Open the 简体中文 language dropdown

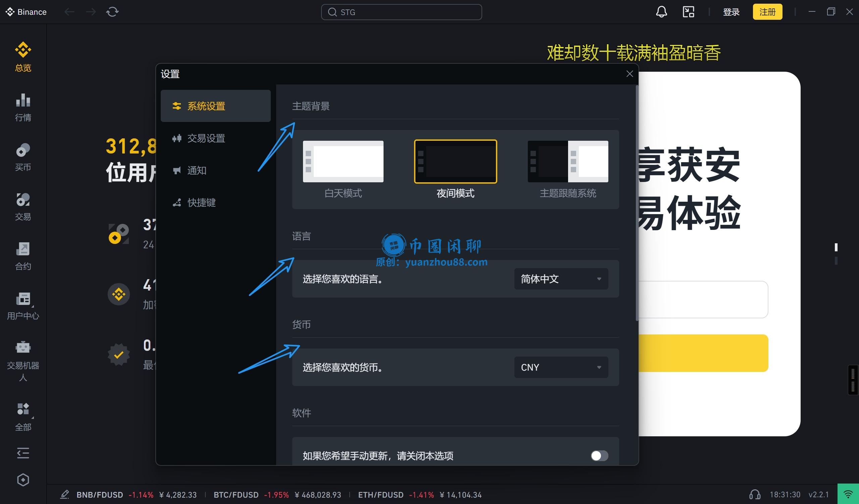pyautogui.click(x=561, y=278)
